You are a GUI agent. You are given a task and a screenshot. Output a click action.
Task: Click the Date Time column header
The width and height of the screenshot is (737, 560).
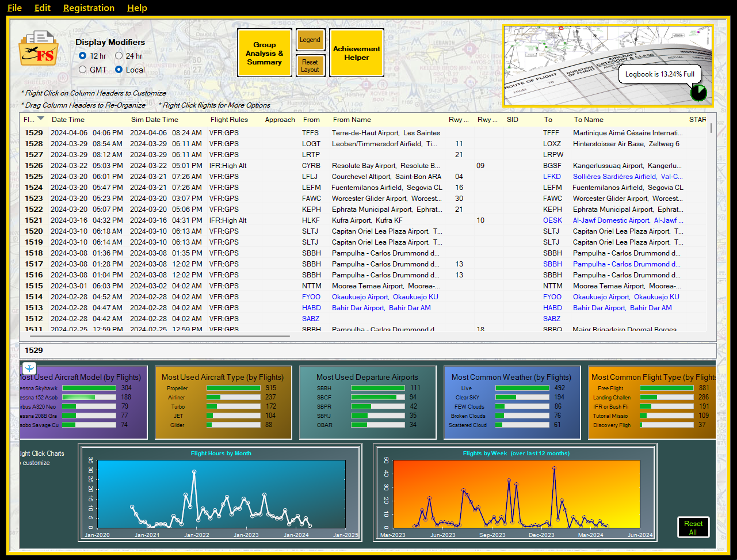pyautogui.click(x=68, y=120)
